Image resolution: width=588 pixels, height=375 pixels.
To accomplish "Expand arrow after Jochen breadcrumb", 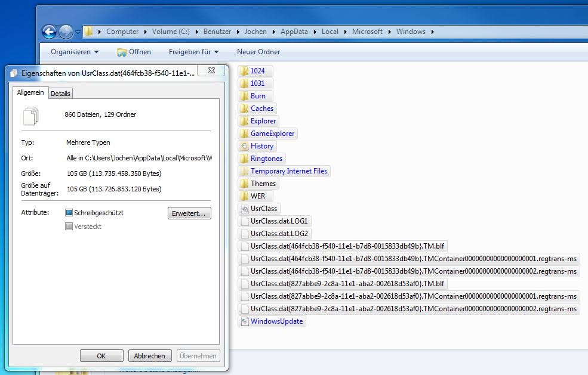I will 274,32.
